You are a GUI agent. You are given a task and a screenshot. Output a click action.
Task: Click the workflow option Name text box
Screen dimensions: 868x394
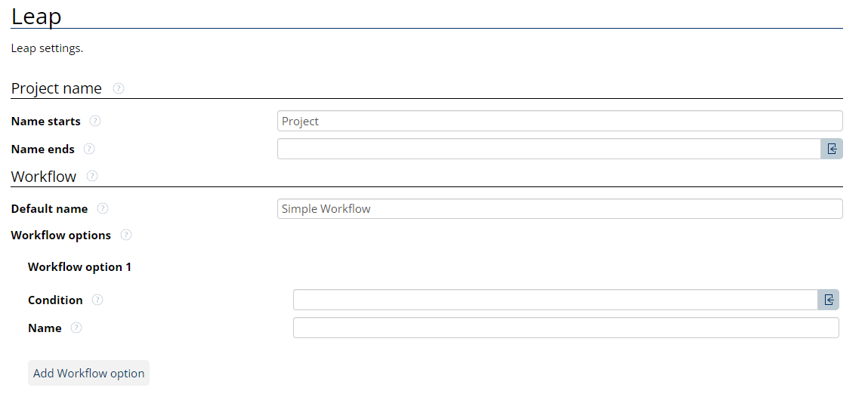point(565,328)
